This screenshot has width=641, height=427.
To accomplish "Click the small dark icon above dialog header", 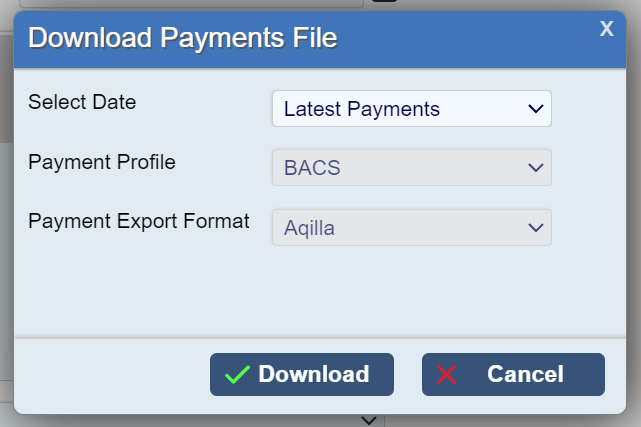I will coord(380,2).
